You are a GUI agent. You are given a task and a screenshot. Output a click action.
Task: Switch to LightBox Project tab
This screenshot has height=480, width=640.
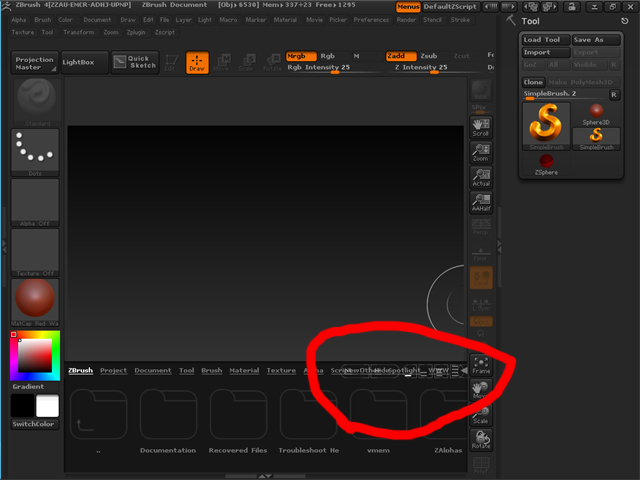point(113,371)
